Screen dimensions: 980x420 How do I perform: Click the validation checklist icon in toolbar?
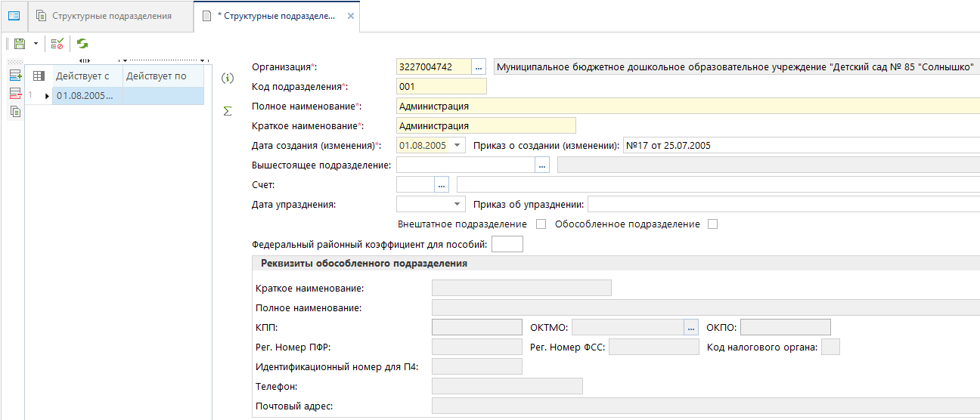57,45
